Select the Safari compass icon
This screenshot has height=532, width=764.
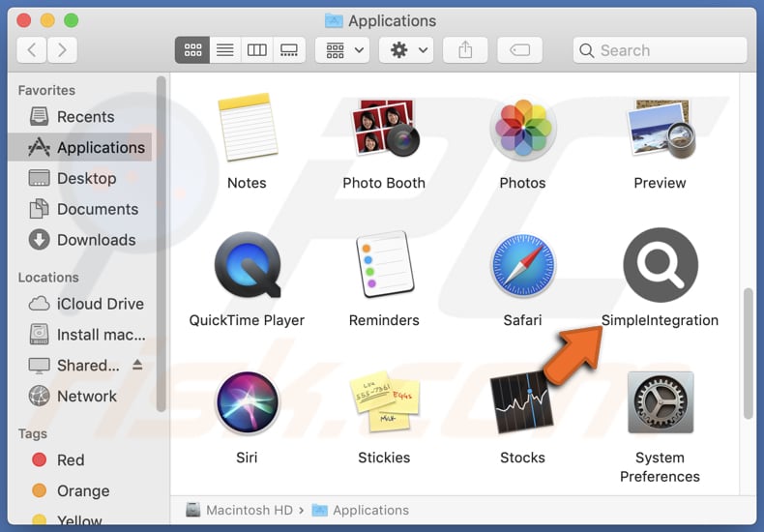tap(523, 265)
